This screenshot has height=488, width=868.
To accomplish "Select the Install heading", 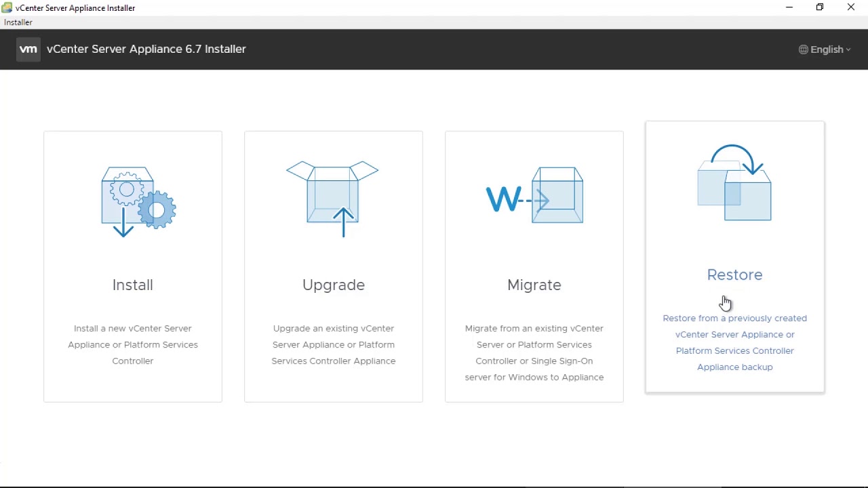I will point(133,285).
